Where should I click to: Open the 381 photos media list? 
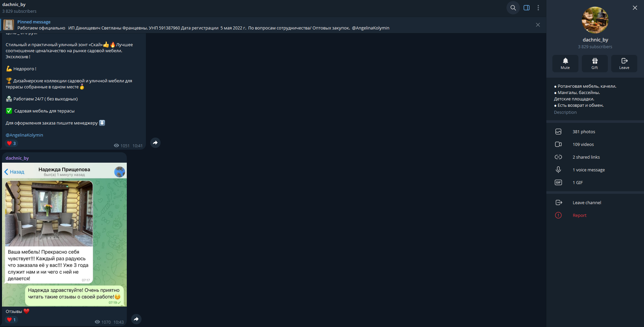click(595, 132)
